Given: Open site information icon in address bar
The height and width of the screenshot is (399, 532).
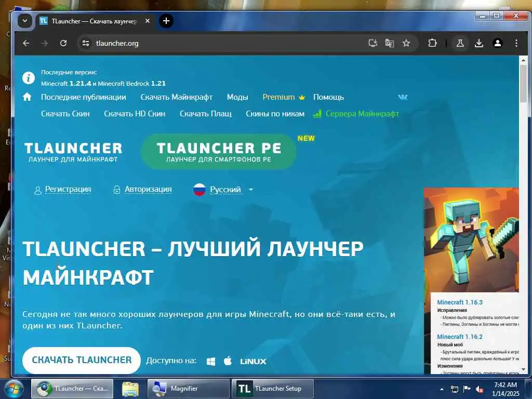Looking at the screenshot, I should pos(86,43).
